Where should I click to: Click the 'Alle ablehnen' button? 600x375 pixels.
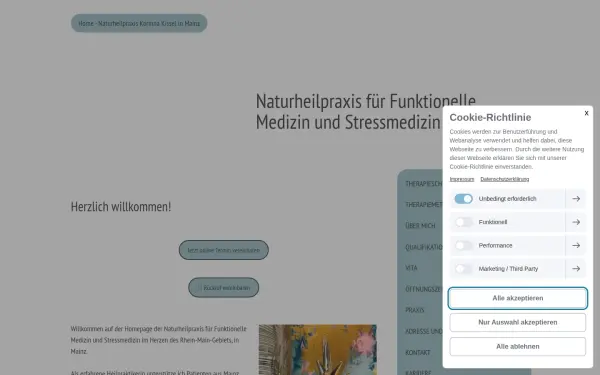pyautogui.click(x=517, y=346)
